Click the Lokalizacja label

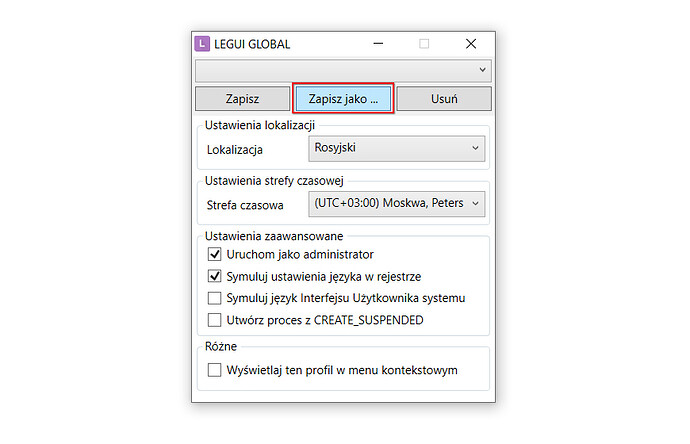point(235,150)
